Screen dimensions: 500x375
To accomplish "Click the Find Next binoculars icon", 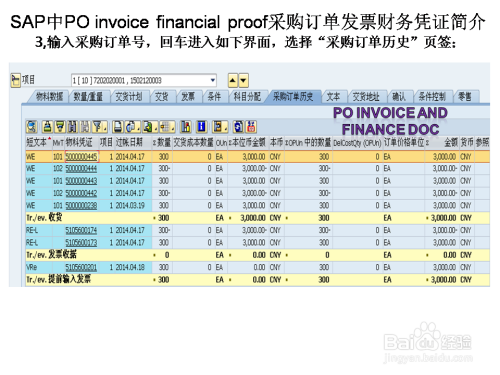I will [85, 127].
